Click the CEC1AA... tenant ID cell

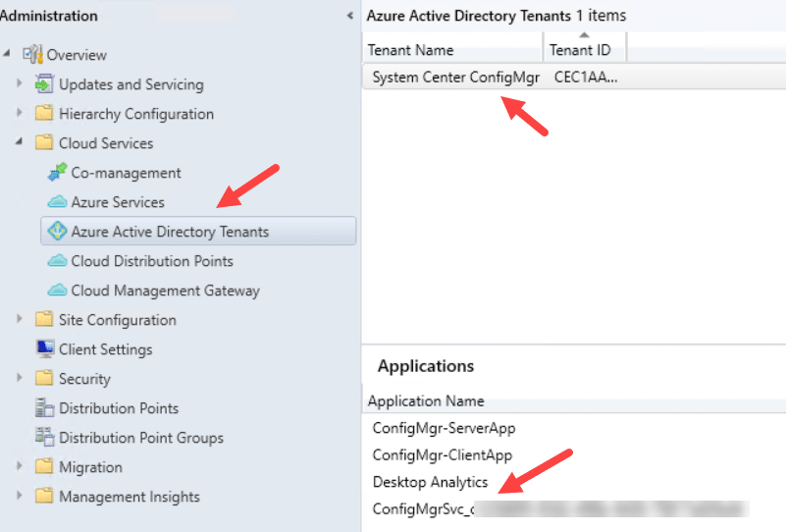(x=586, y=78)
